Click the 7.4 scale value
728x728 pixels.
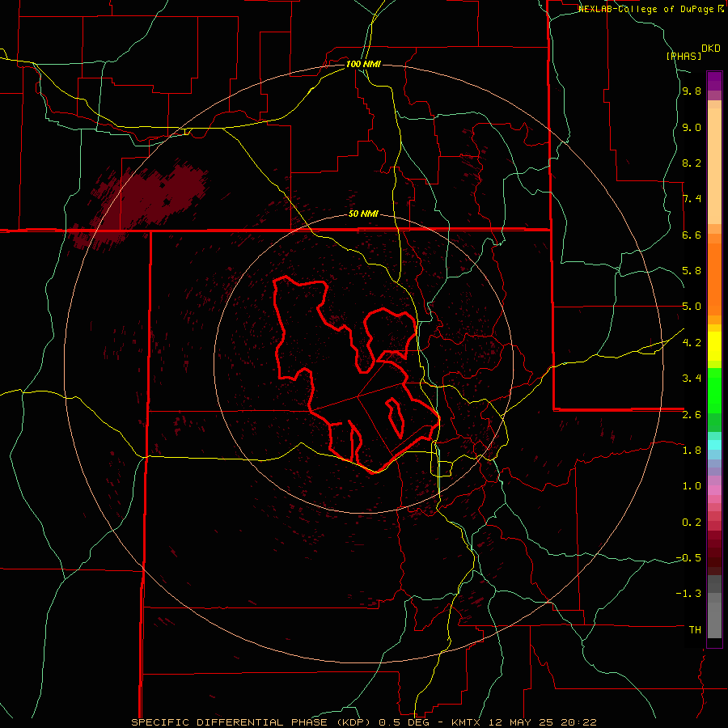692,199
